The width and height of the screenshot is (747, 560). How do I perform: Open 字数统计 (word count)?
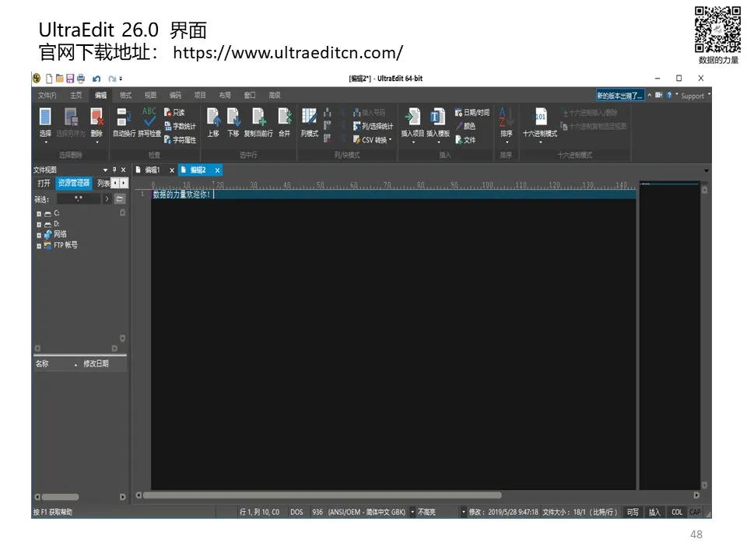180,126
